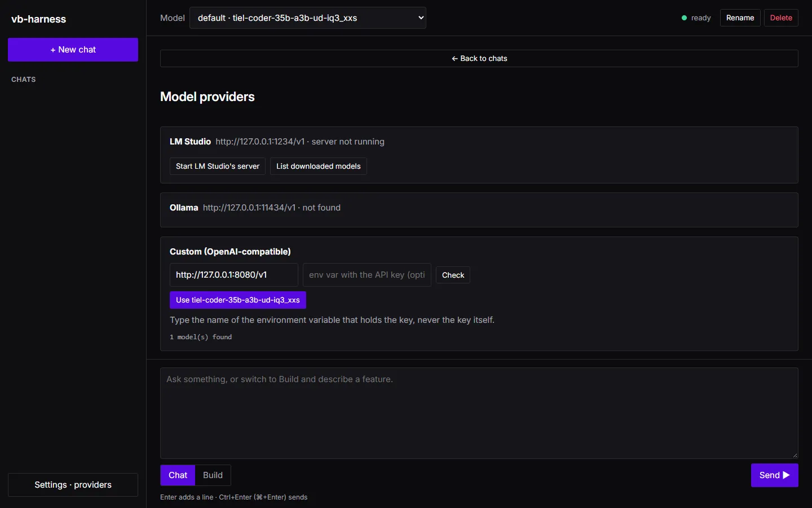The image size is (812, 508).
Task: Click the Ollama not found status text
Action: (x=321, y=208)
